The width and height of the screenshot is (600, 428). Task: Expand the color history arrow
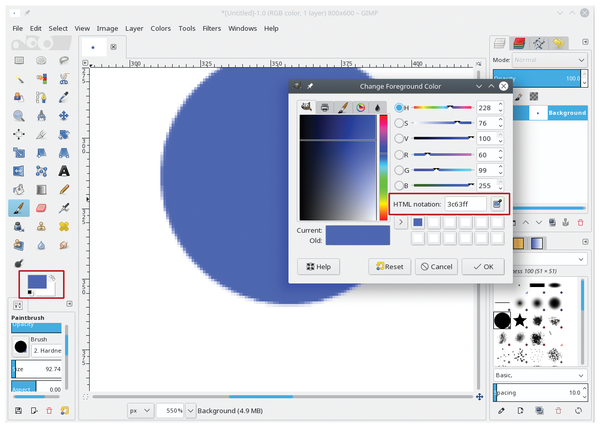401,222
